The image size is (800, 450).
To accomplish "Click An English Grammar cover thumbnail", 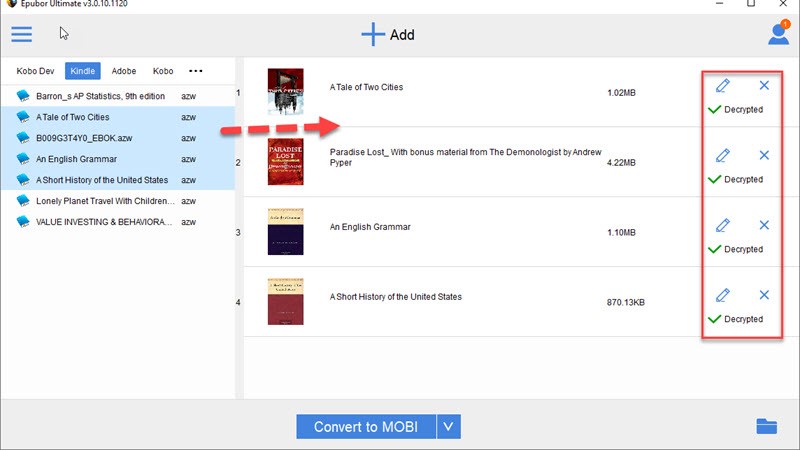I will (x=286, y=232).
